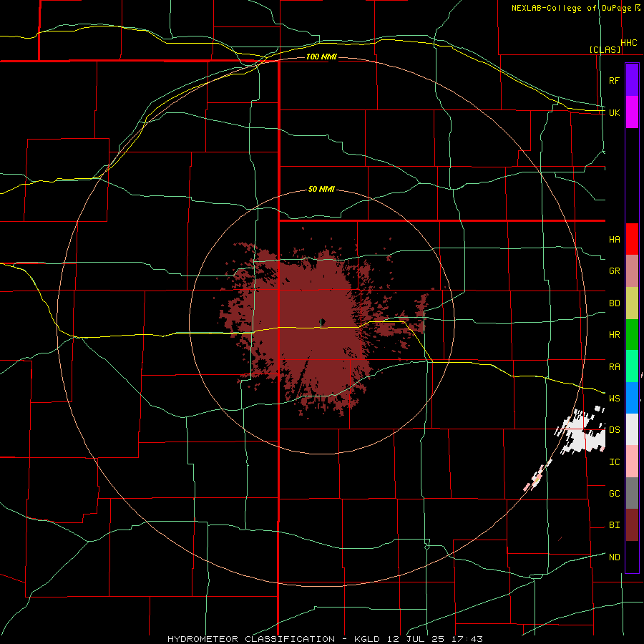644x644 pixels.
Task: Click the radar site center black dot
Action: click(x=323, y=321)
